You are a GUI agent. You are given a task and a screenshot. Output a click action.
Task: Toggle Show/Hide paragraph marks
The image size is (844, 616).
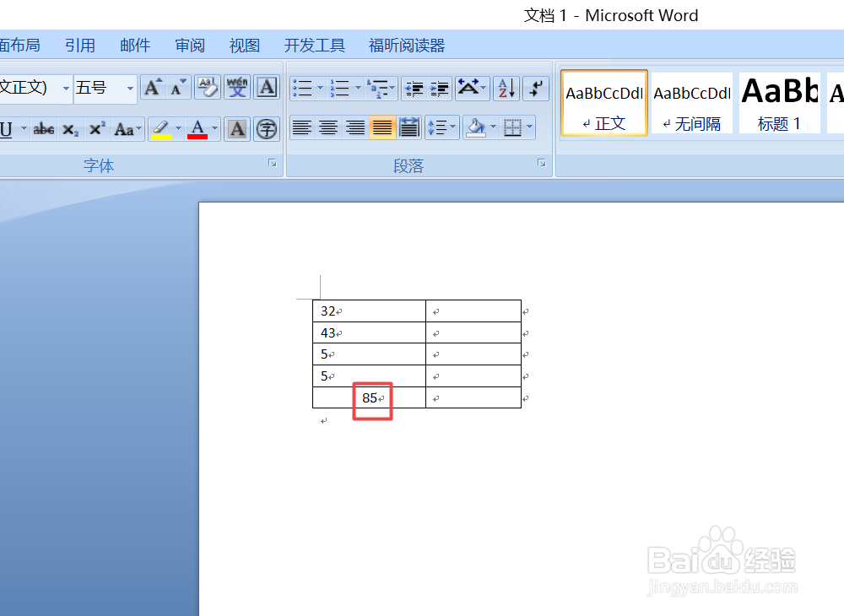coord(536,88)
